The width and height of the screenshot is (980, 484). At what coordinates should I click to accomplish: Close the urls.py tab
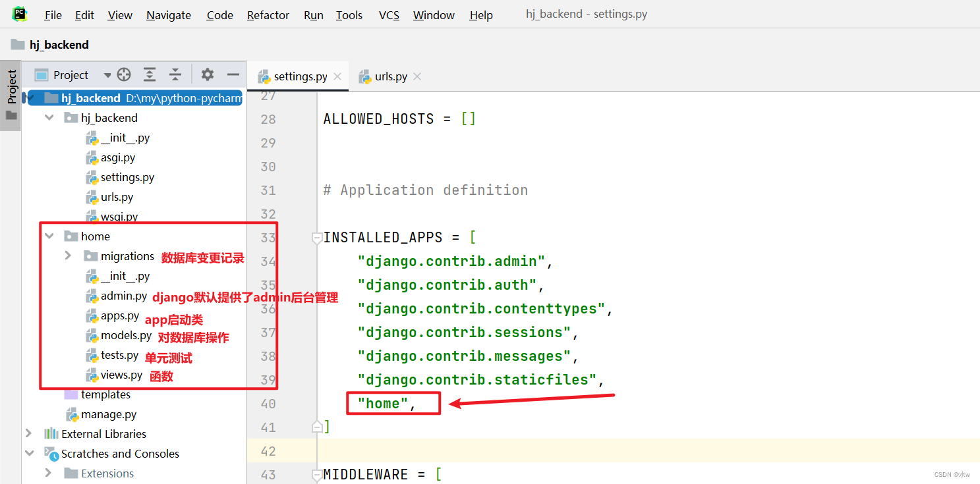(417, 76)
